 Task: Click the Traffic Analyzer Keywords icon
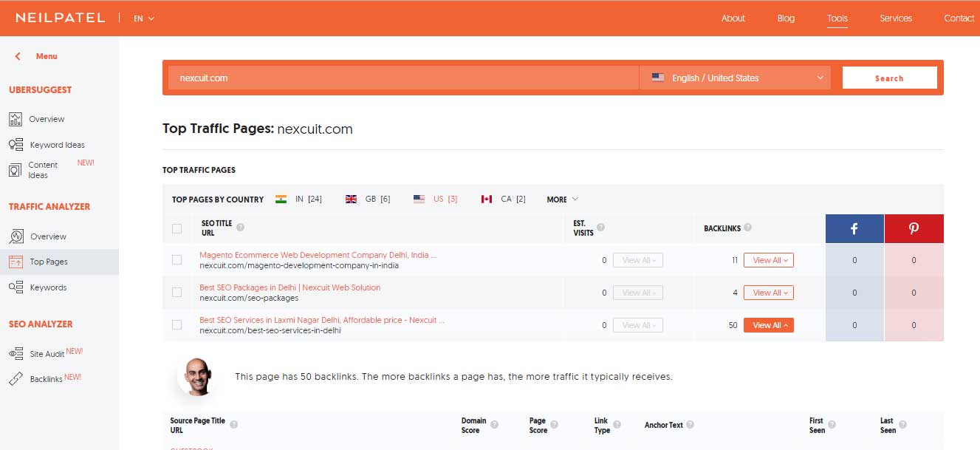point(16,287)
